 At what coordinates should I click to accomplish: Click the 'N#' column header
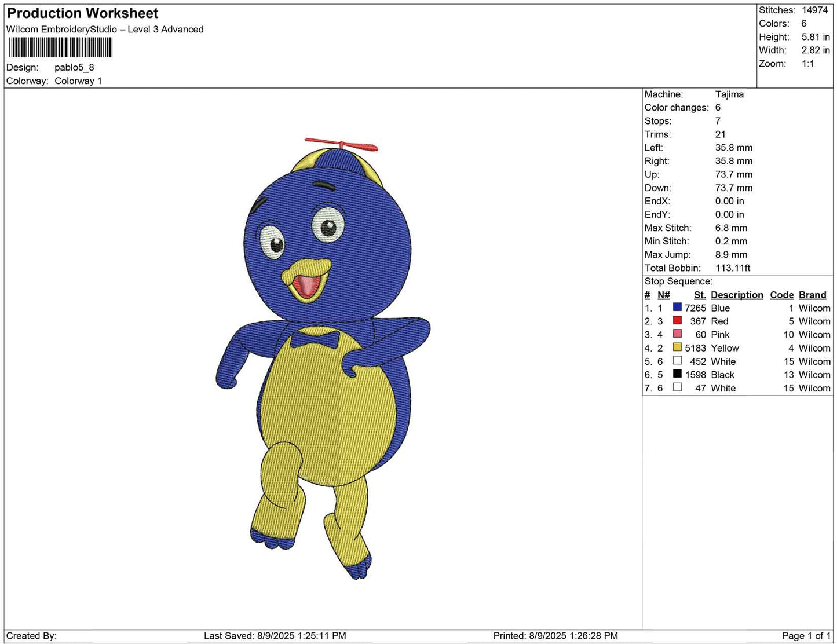click(x=664, y=295)
